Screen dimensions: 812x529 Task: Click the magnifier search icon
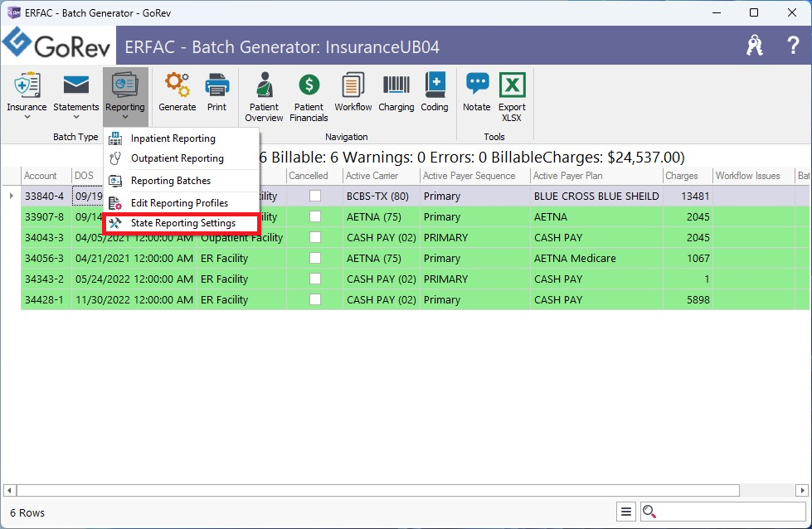pyautogui.click(x=649, y=512)
